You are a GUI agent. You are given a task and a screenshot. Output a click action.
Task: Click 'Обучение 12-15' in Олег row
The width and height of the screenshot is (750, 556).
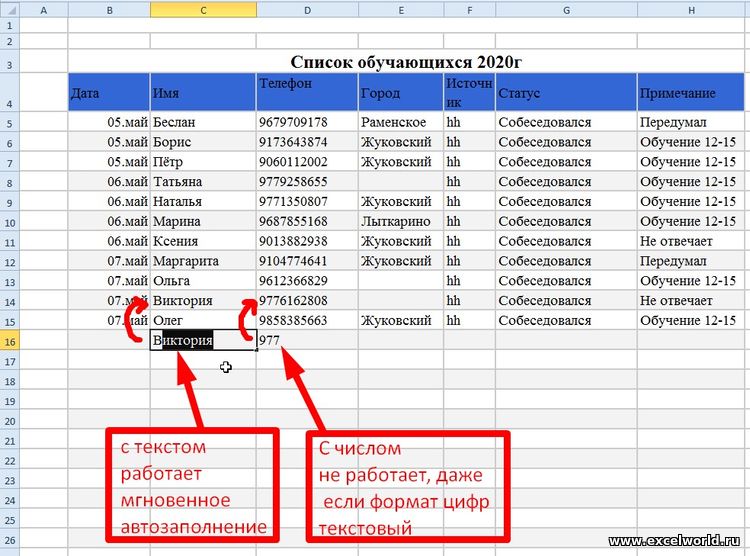point(691,321)
